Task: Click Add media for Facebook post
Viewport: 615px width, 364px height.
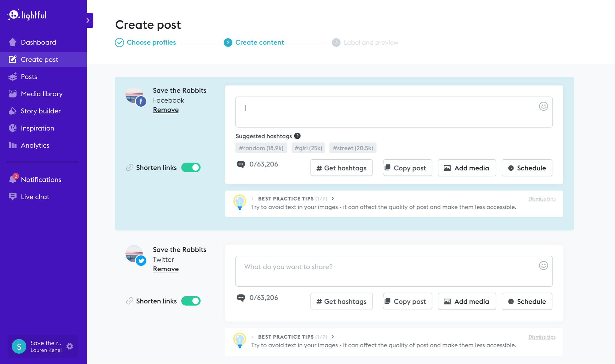Action: coord(466,168)
